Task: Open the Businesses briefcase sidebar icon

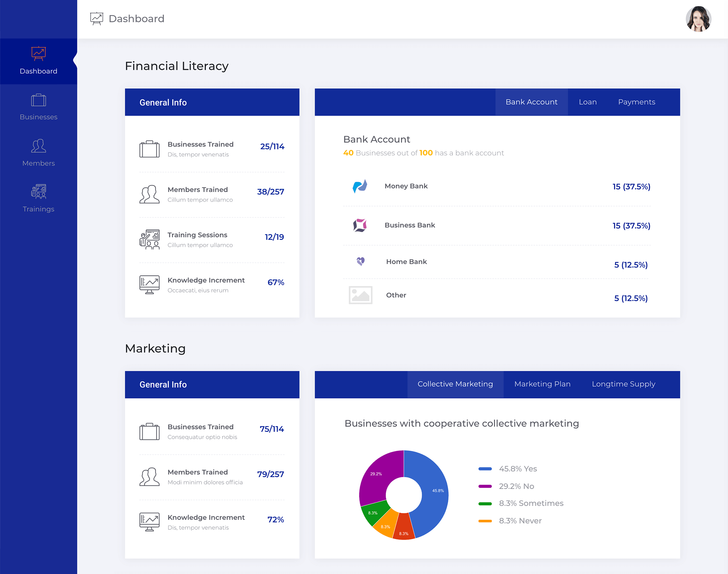Action: tap(38, 100)
